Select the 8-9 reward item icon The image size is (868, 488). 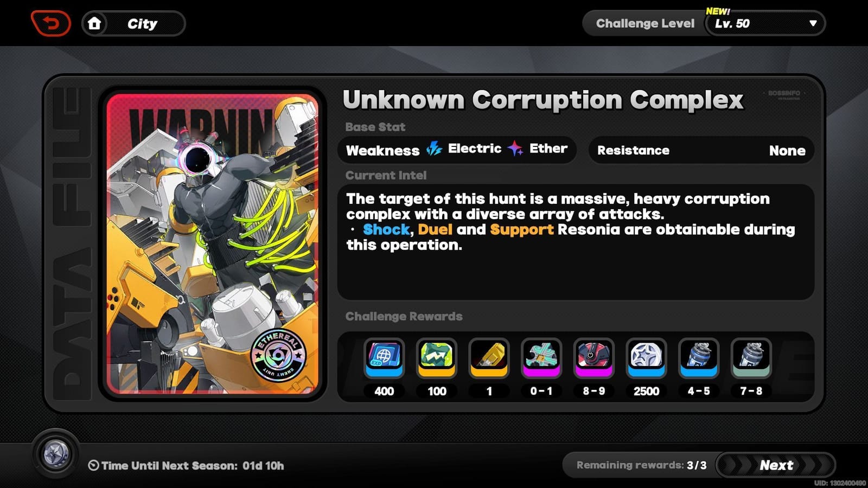593,358
